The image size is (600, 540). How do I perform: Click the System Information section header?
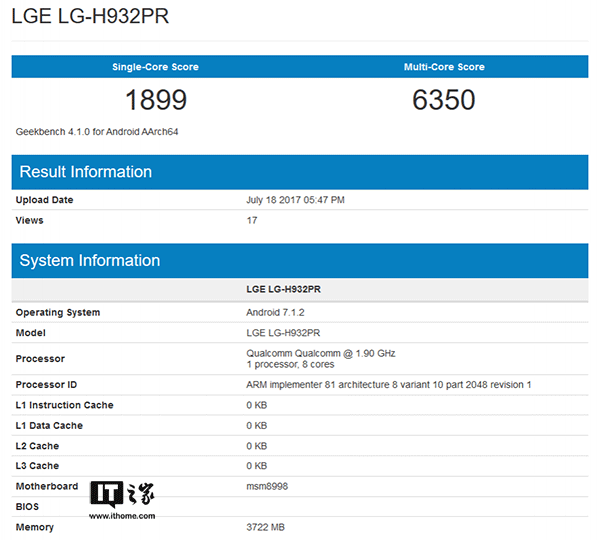pyautogui.click(x=90, y=261)
